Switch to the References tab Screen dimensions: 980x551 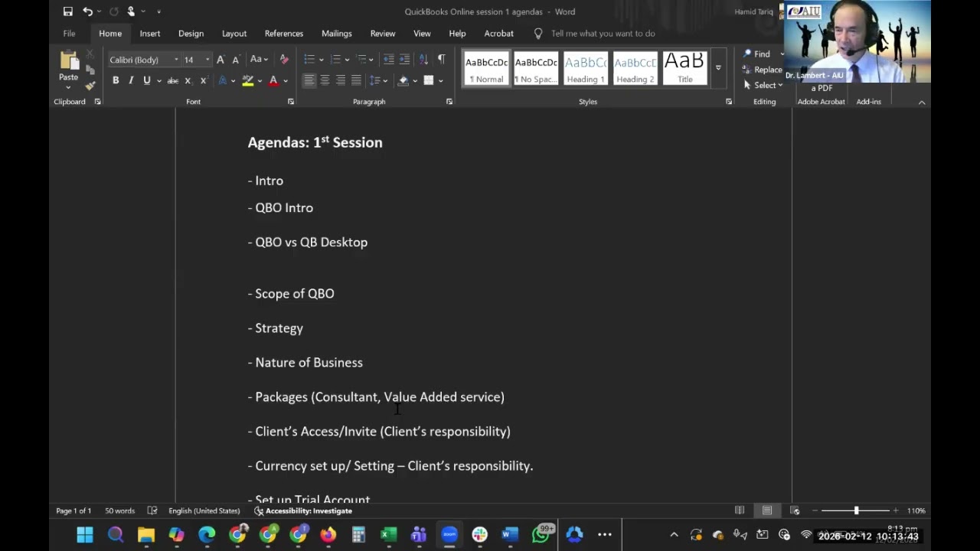pyautogui.click(x=284, y=34)
